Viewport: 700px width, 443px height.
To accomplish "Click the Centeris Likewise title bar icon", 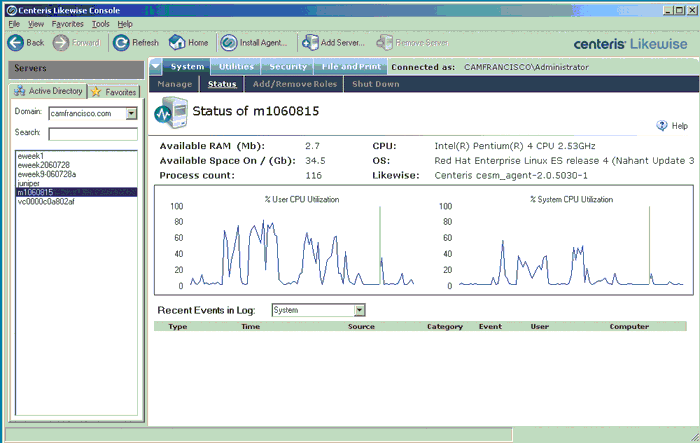I will 12,10.
